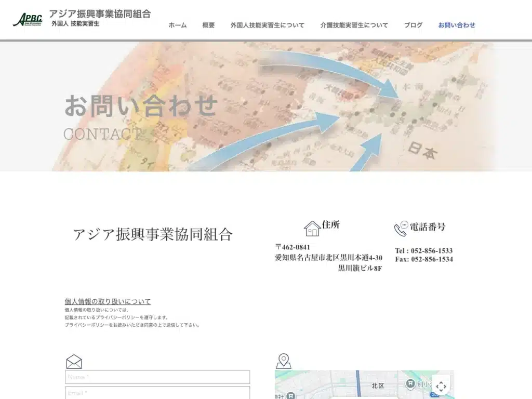Click the Tel: 052-856-1533 phone number
Screen dimensions: 532x399
pyautogui.click(x=424, y=251)
